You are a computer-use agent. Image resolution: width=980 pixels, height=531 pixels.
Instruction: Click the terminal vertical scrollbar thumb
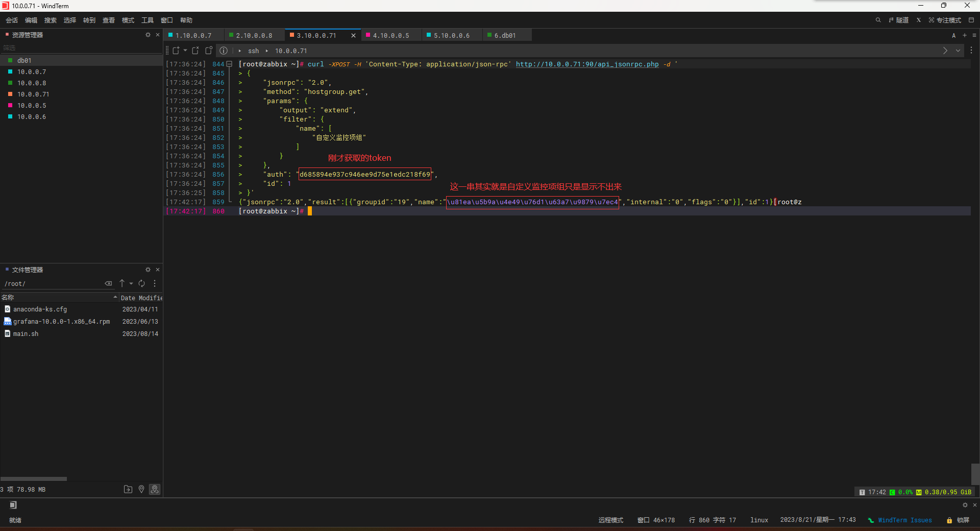[975, 474]
